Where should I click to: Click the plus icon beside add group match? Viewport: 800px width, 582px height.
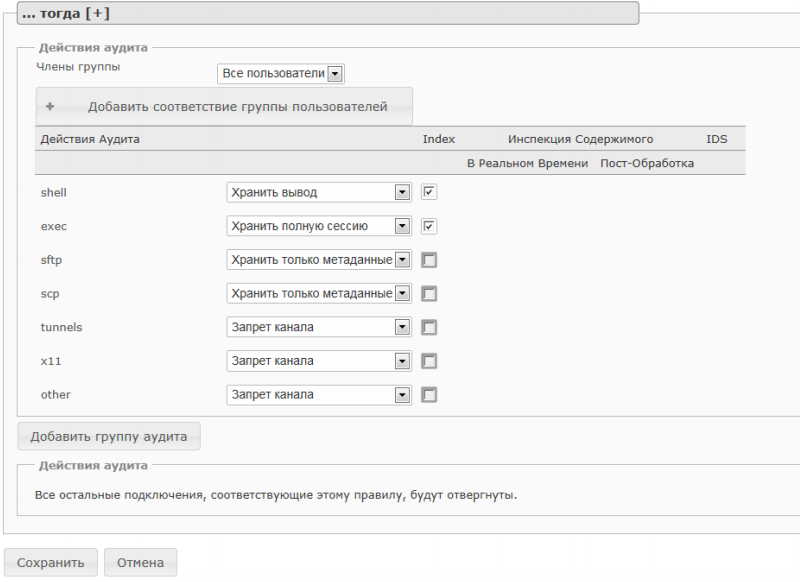[49, 106]
